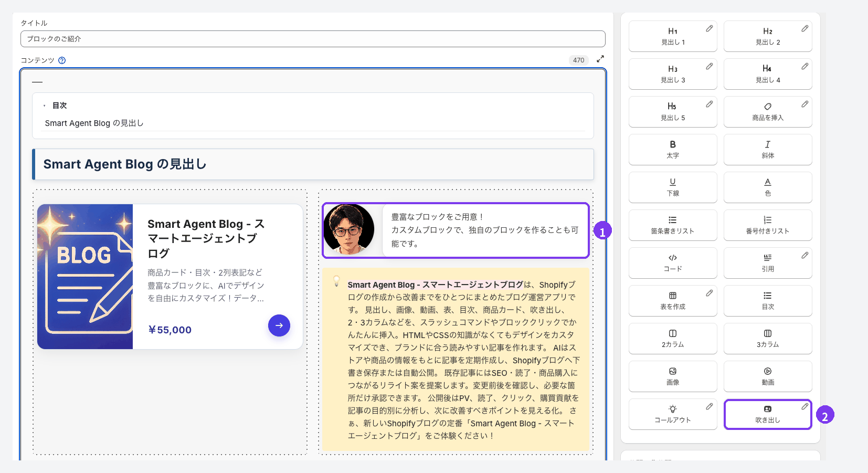Insert a 見出し 4 heading block
Screen dimensions: 868x473
pyautogui.click(x=768, y=74)
